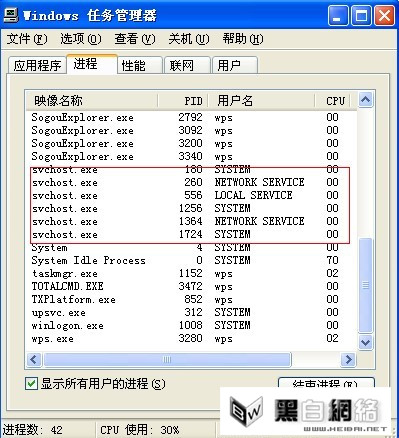Viewport: 399px width, 438px height.
Task: Select the winlogon.exe process
Action: point(192,325)
